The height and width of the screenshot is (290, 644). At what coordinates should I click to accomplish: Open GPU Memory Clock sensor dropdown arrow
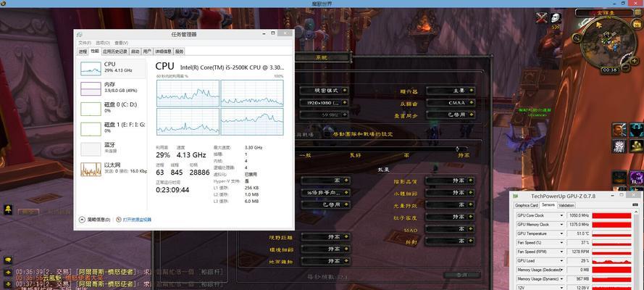click(x=561, y=225)
